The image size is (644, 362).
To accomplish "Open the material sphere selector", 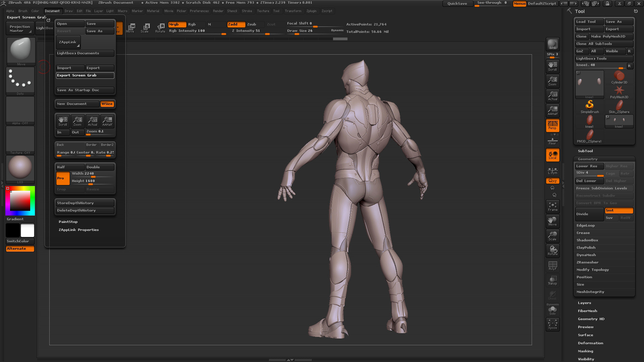I will click(20, 169).
